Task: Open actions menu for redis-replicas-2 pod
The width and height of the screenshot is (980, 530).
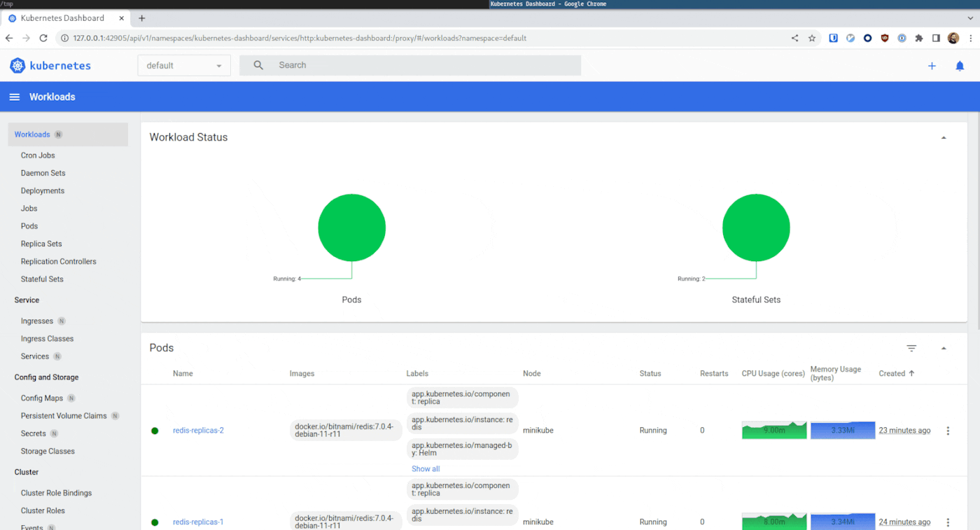Action: click(948, 431)
